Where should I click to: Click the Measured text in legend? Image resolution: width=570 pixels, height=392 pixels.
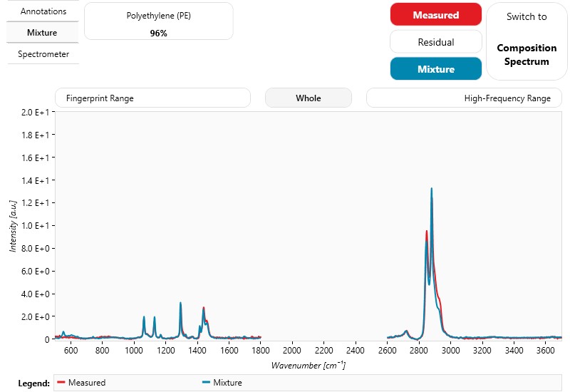[87, 383]
